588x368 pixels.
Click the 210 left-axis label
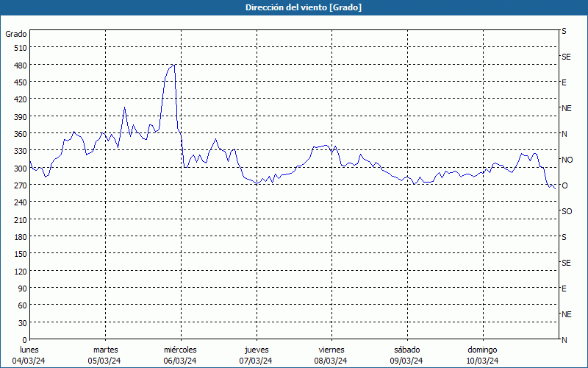point(21,220)
